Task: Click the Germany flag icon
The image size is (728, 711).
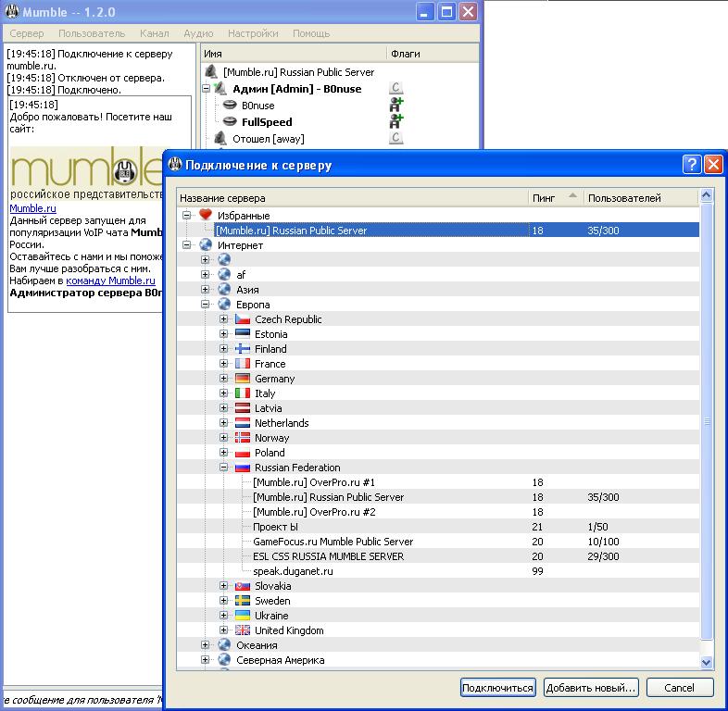Action: pos(243,379)
